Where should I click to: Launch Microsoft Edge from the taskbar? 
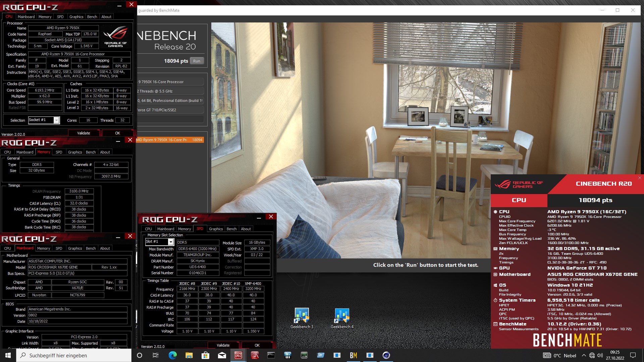[x=172, y=355]
